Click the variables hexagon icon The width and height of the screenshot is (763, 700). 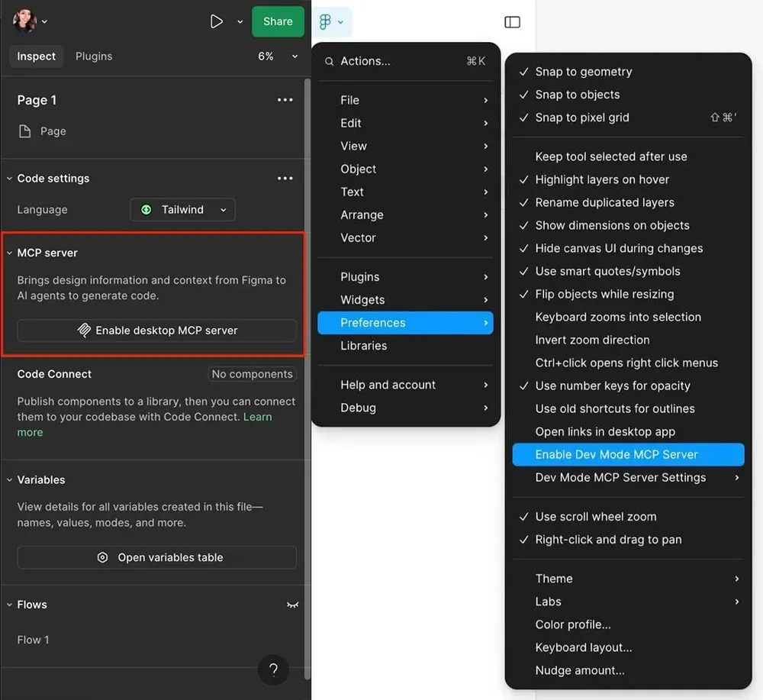(102, 557)
